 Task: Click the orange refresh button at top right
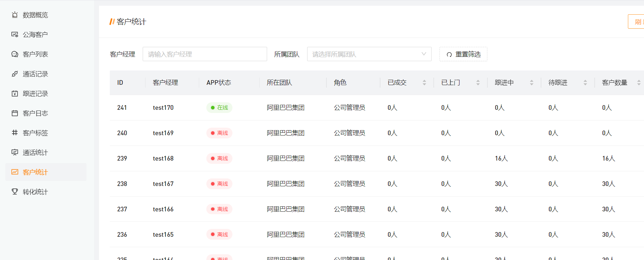[637, 22]
